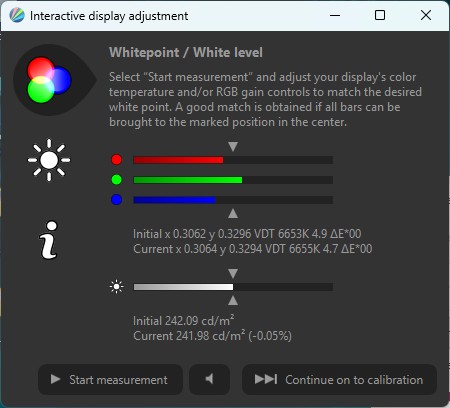Click the green channel dot indicator
450x408 pixels.
(116, 180)
